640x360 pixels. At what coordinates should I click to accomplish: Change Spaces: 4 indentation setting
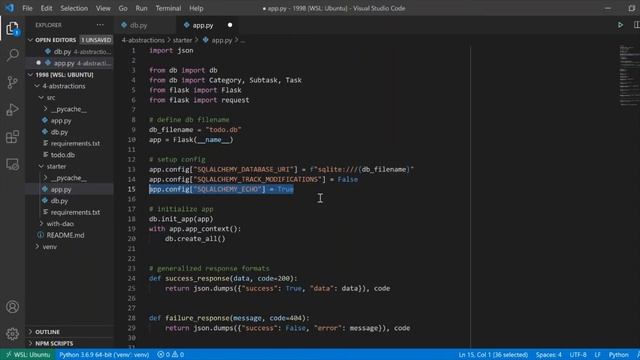[549, 355]
